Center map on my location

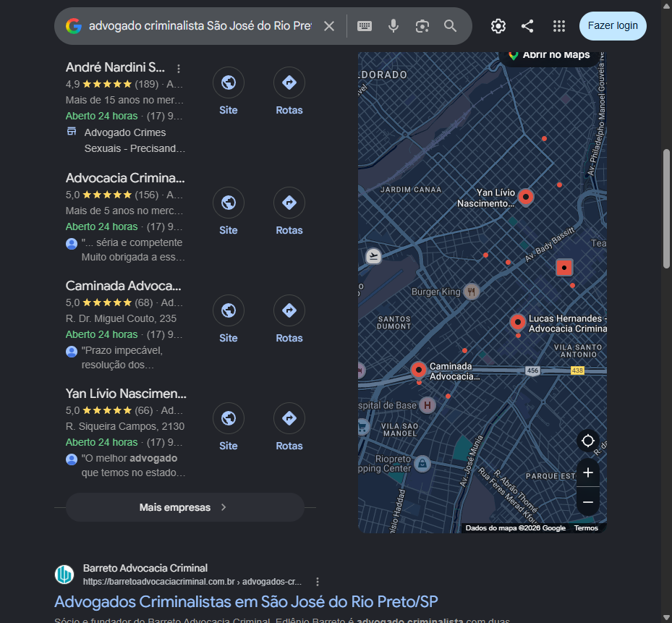pos(588,441)
